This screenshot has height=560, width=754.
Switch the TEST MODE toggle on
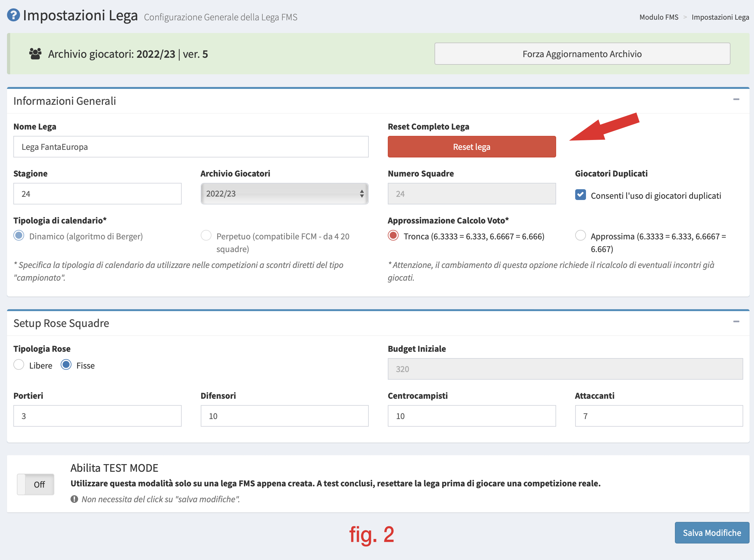36,484
